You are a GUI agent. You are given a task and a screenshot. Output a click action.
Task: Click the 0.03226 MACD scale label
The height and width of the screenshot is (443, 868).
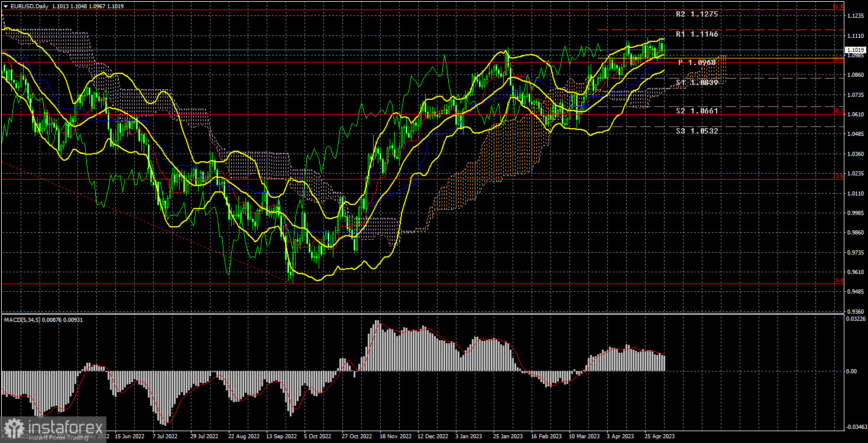coord(856,319)
